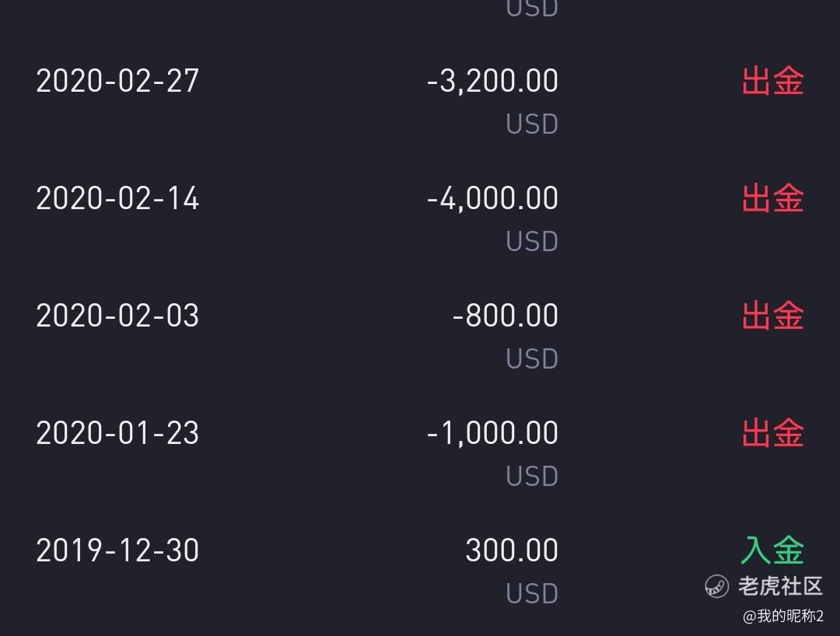
Task: Open the @我的昵称2 username link
Action: [x=782, y=617]
